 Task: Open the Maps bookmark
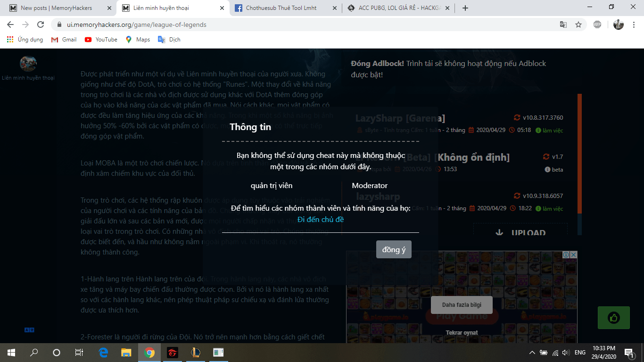[x=138, y=40]
